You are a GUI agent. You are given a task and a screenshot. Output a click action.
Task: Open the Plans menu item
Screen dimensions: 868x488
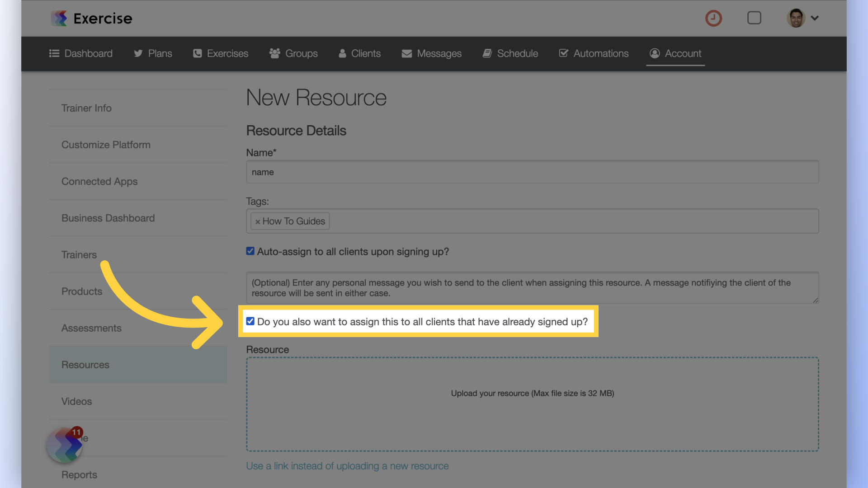[153, 53]
